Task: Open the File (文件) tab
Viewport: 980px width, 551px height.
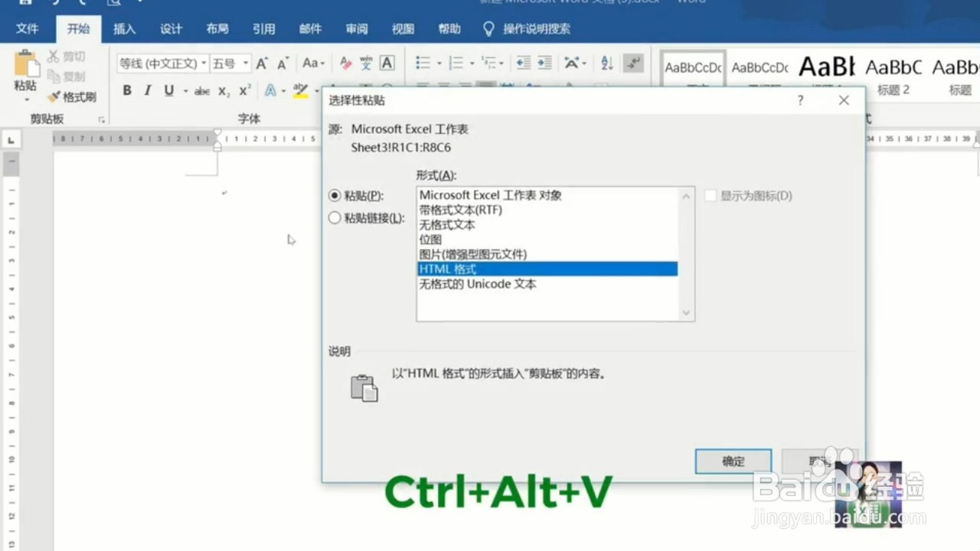Action: [x=28, y=29]
